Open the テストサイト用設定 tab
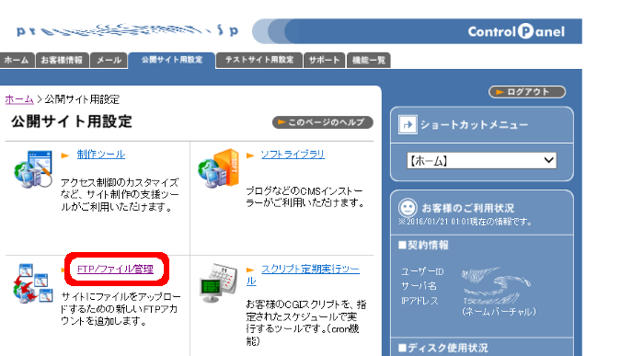This screenshot has height=356, width=644. tap(259, 61)
